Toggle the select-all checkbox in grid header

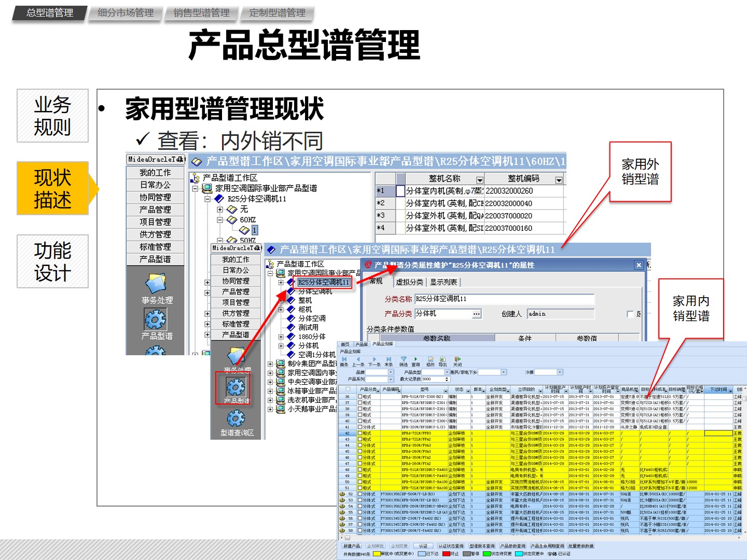pyautogui.click(x=348, y=389)
